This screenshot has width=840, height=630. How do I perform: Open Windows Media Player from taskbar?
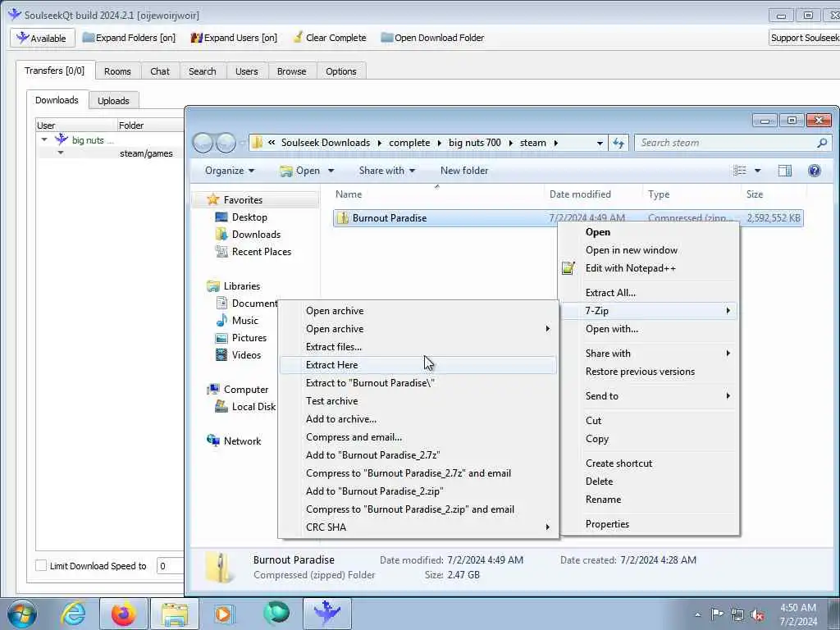223,614
